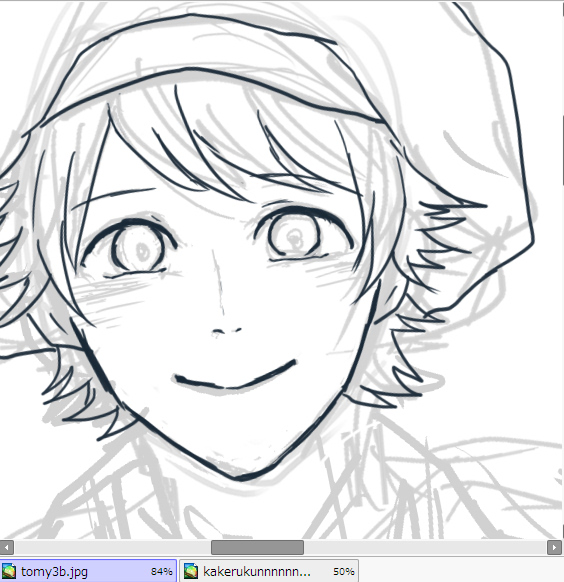The height and width of the screenshot is (582, 564).
Task: Click scrollbar track right of the thumb
Action: tap(425, 547)
